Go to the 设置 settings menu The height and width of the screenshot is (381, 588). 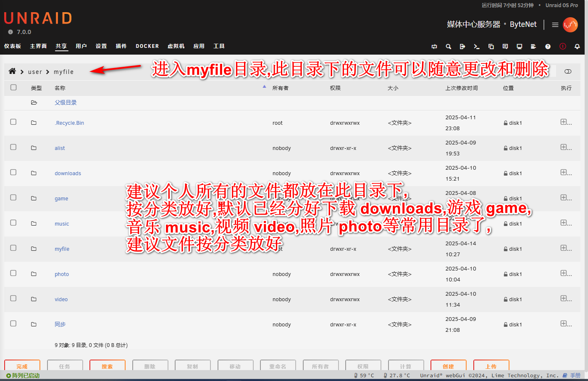(101, 46)
